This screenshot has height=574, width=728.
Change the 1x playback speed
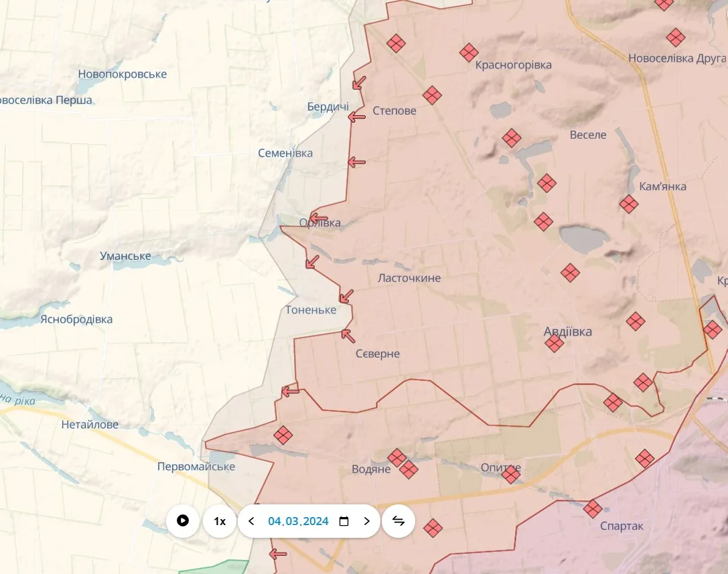pos(219,521)
